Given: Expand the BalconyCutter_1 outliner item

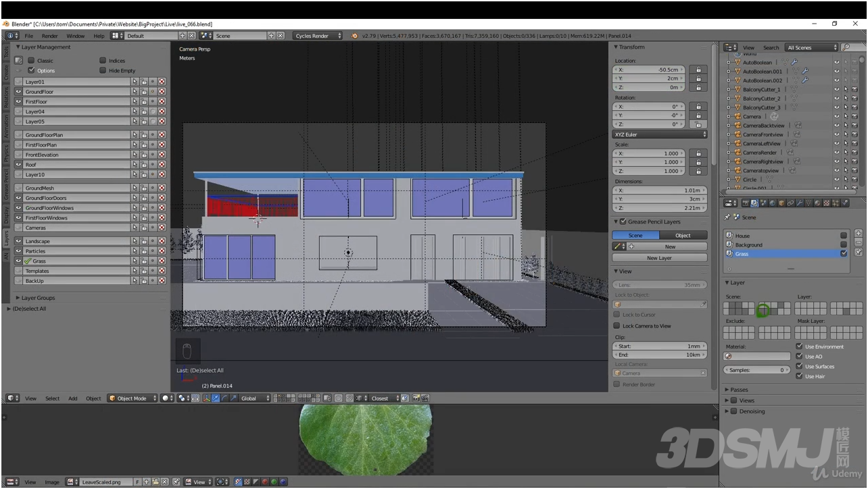Looking at the screenshot, I should click(728, 89).
